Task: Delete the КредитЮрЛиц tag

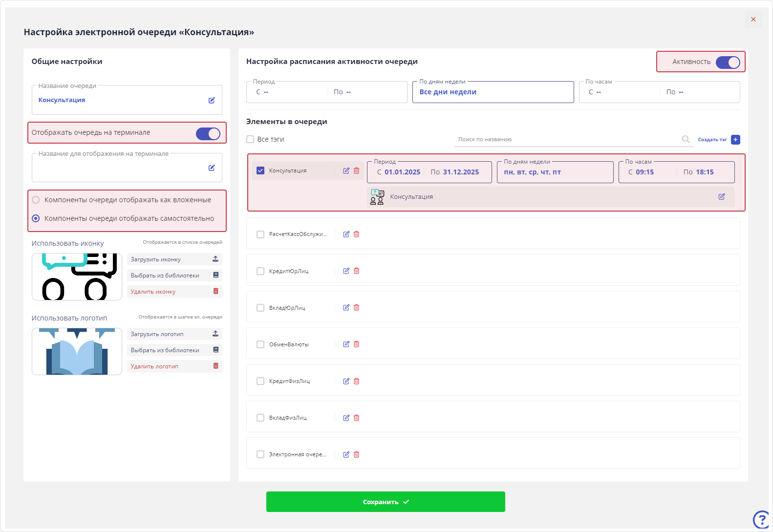Action: coord(356,271)
